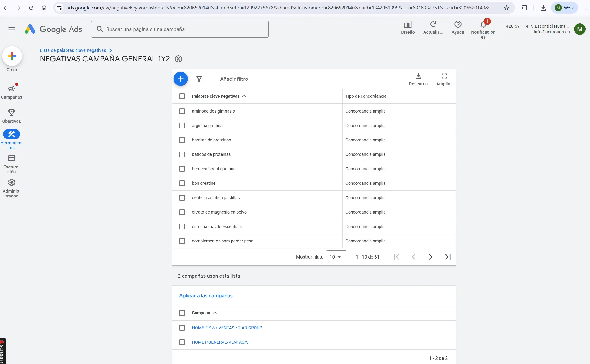Check the berocca boost guarana row
The height and width of the screenshot is (364, 590).
pyautogui.click(x=182, y=169)
